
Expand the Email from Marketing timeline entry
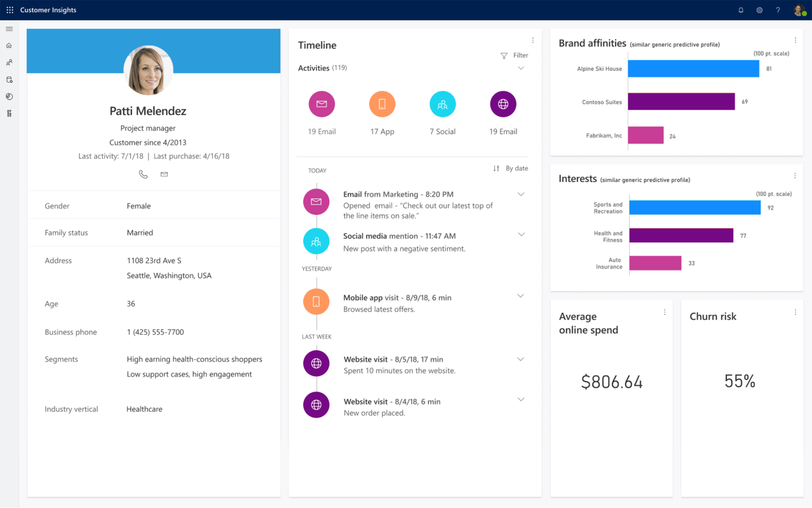click(x=521, y=194)
